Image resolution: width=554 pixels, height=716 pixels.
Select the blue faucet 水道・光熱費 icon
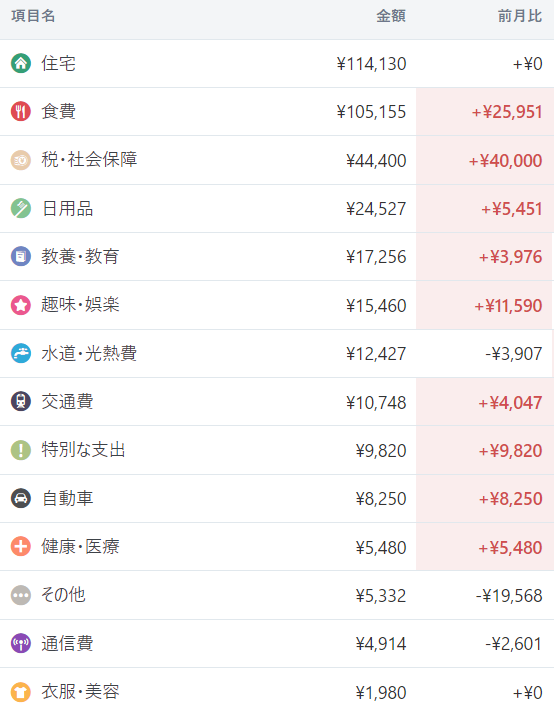click(21, 353)
